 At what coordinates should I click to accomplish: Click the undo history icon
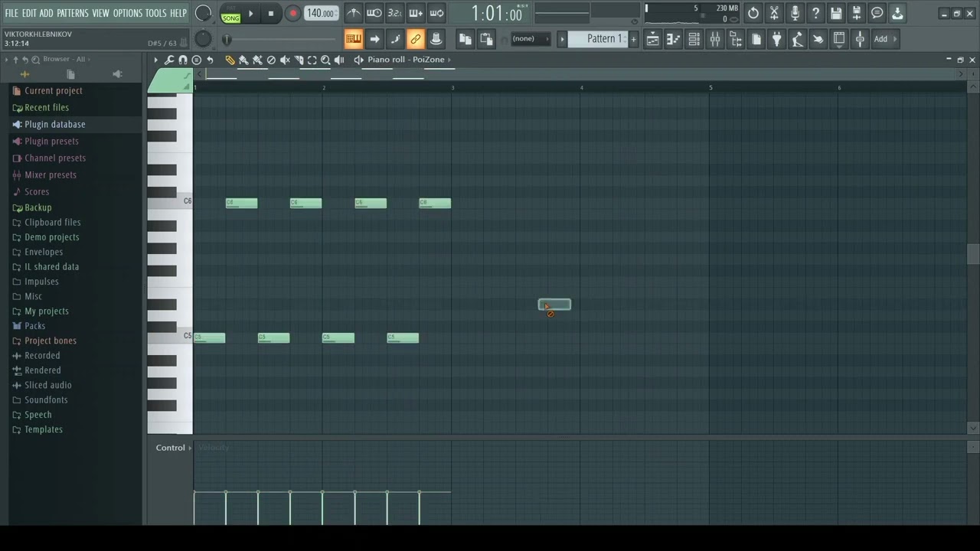tap(753, 13)
